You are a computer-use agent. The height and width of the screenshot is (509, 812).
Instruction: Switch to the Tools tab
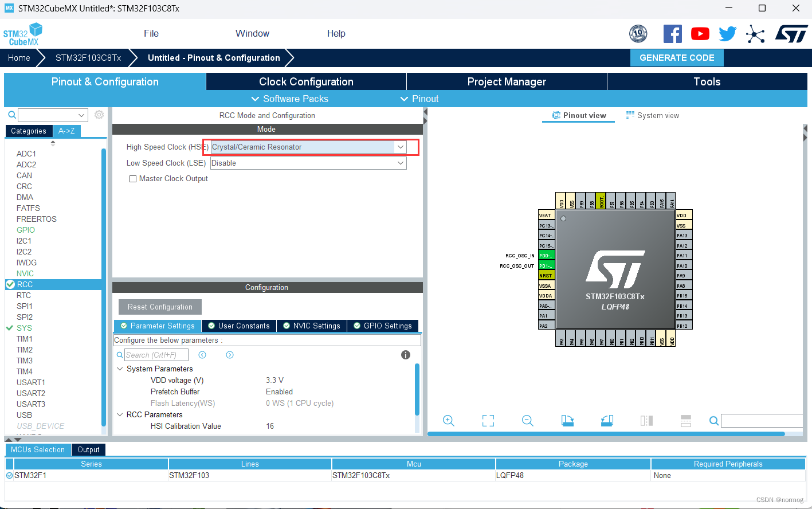coord(707,81)
